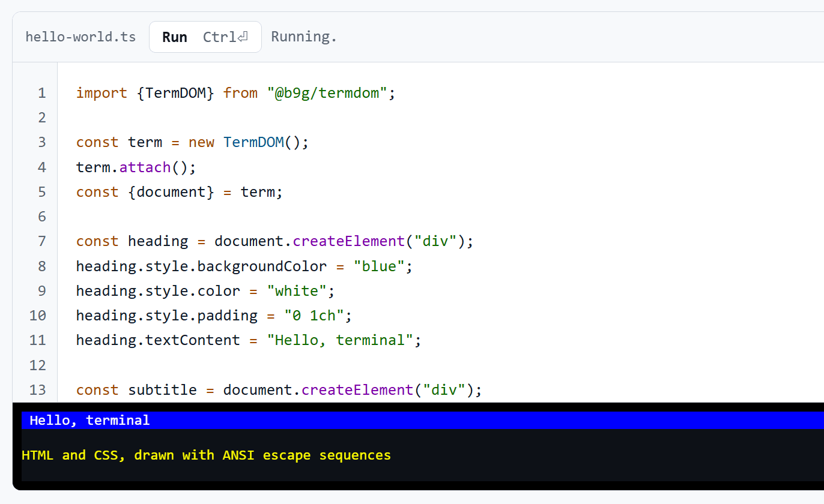The width and height of the screenshot is (824, 504).
Task: Click the {document} destructuring on line 5
Action: pos(171,192)
